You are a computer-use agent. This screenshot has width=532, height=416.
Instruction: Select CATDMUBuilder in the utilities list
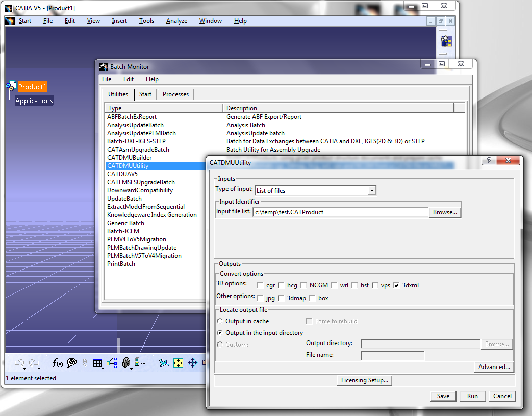click(129, 158)
